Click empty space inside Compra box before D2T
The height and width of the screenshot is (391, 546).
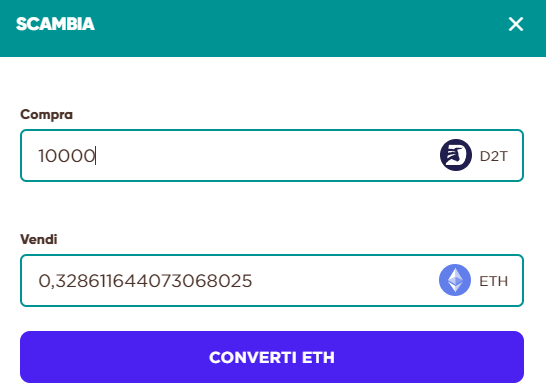265,155
